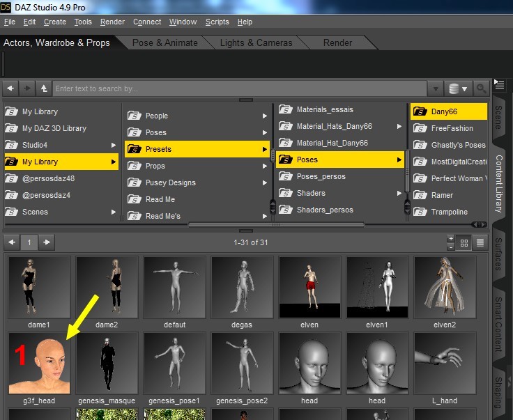This screenshot has width=513, height=420.
Task: Open the Edit menu
Action: 29,22
